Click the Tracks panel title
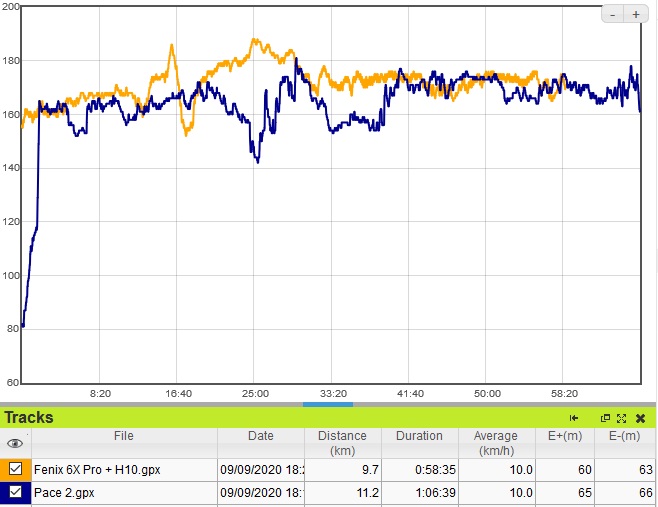Image resolution: width=658 pixels, height=507 pixels. [29, 418]
